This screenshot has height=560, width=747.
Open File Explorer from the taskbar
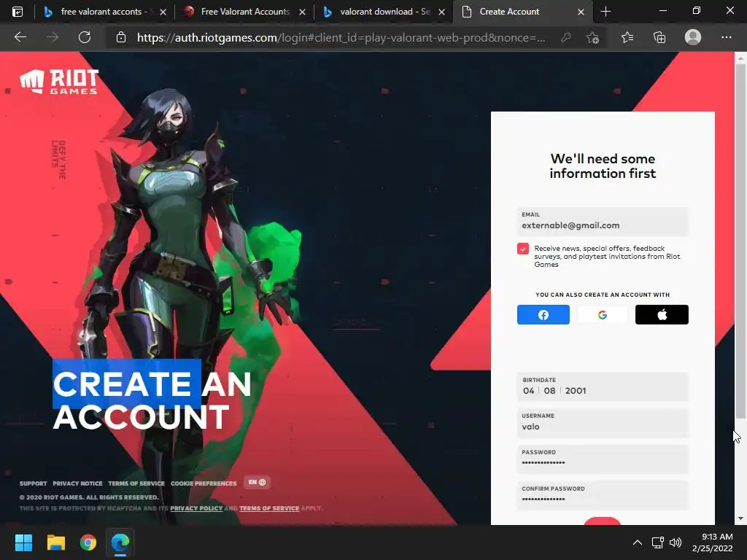coord(55,542)
